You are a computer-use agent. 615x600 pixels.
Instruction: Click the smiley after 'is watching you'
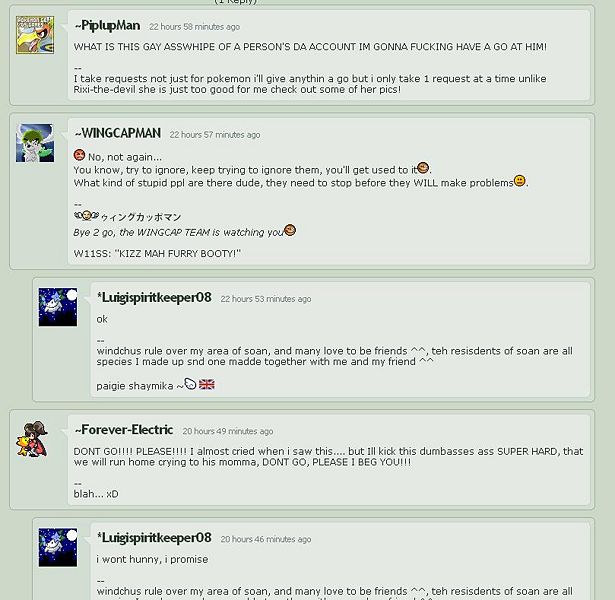coord(290,230)
